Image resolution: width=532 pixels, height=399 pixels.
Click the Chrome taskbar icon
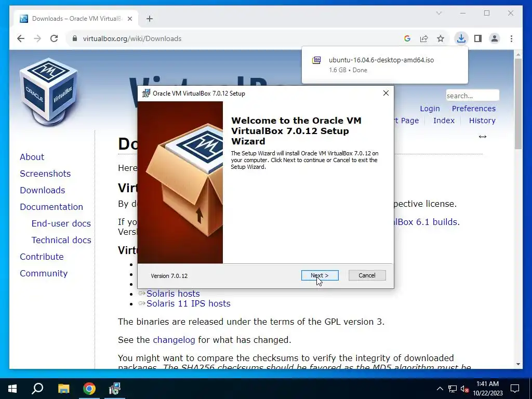89,389
